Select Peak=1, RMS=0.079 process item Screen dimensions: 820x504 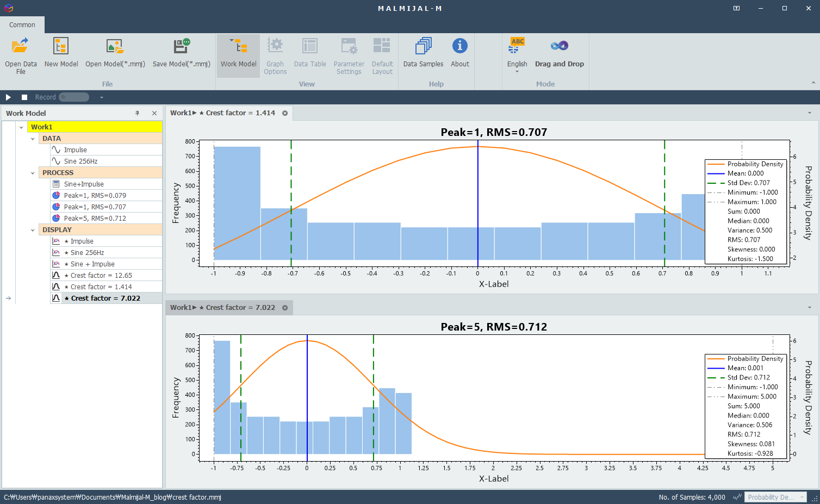pyautogui.click(x=106, y=196)
